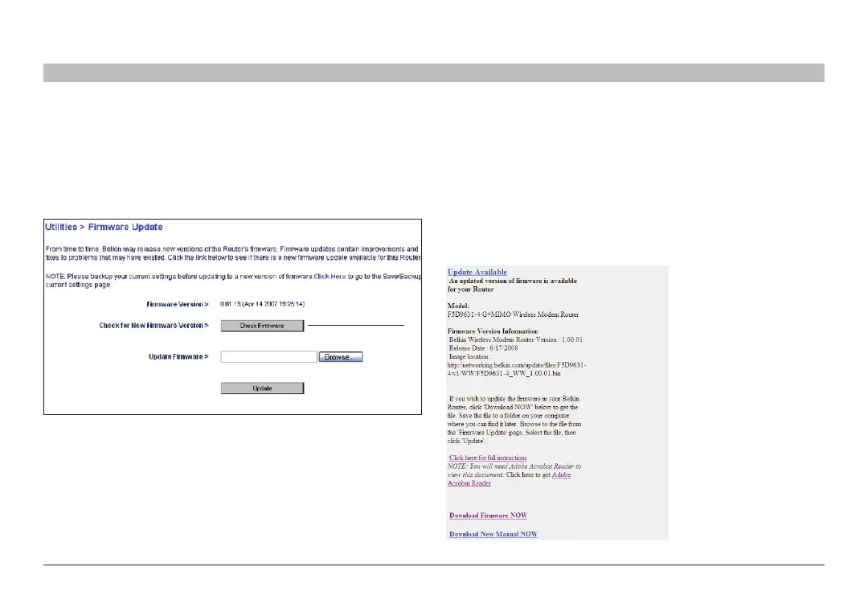This screenshot has height=608, width=868.
Task: Focus the Update Firmware file path field
Action: [x=268, y=356]
